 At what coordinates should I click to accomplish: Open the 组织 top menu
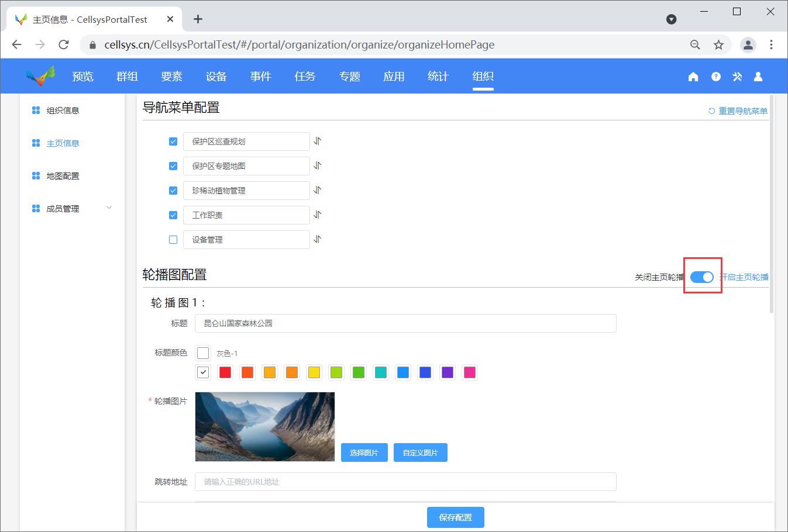pyautogui.click(x=483, y=77)
